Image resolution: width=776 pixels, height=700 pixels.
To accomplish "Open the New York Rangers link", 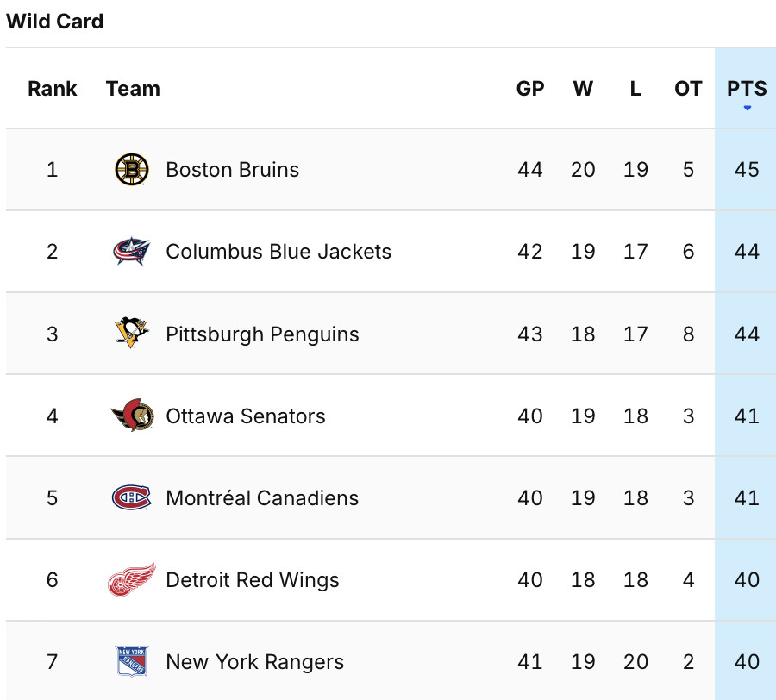I will point(254,662).
